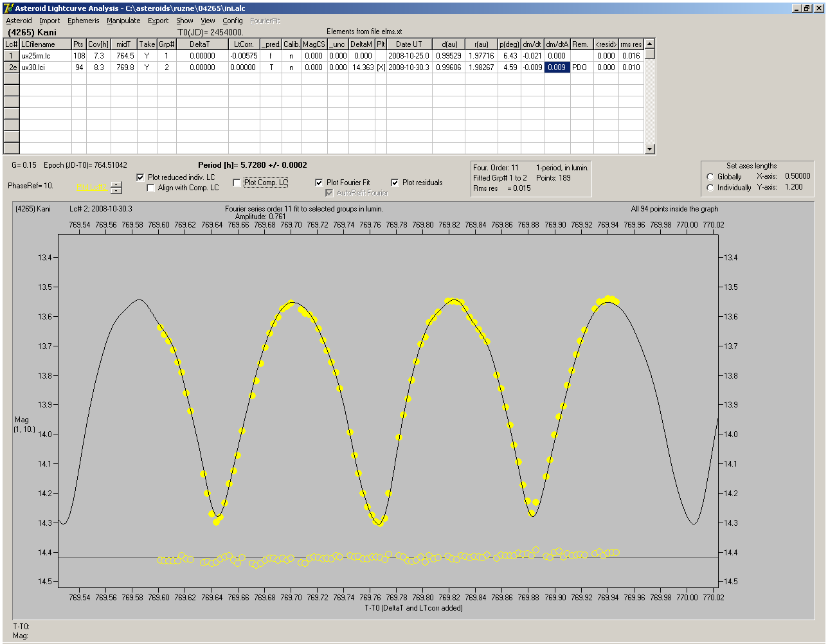828x644 pixels.
Task: Click the Pts column header
Action: [x=78, y=44]
